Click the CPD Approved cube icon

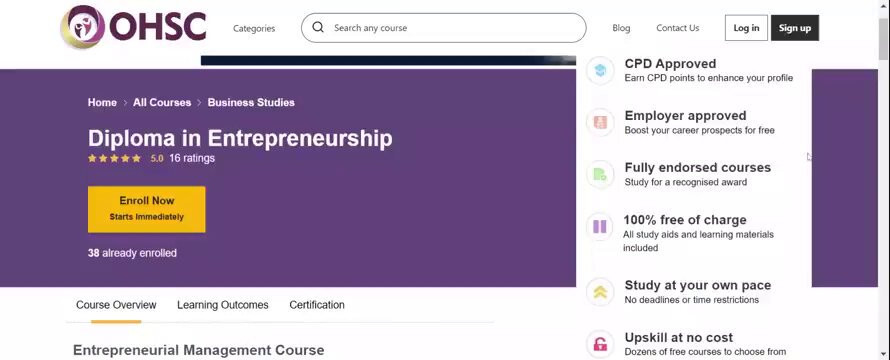600,70
